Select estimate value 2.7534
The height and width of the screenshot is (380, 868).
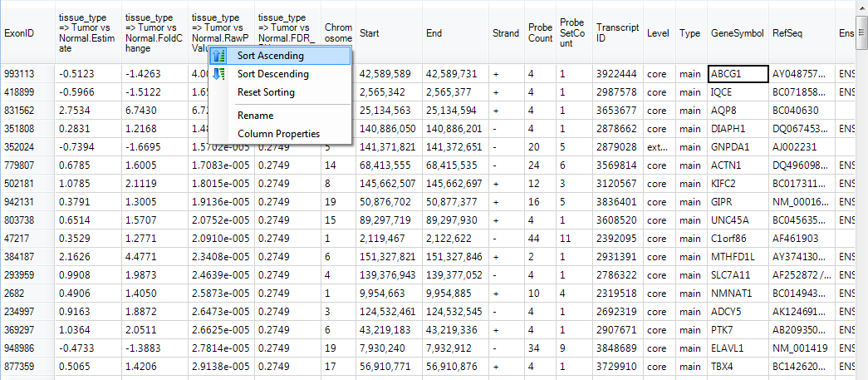pos(89,111)
